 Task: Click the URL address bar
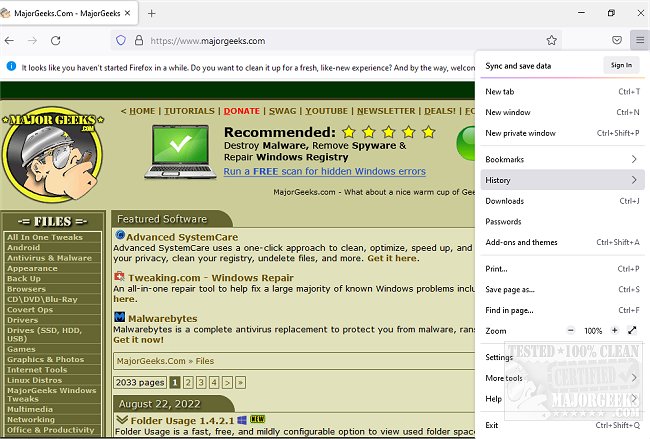336,41
